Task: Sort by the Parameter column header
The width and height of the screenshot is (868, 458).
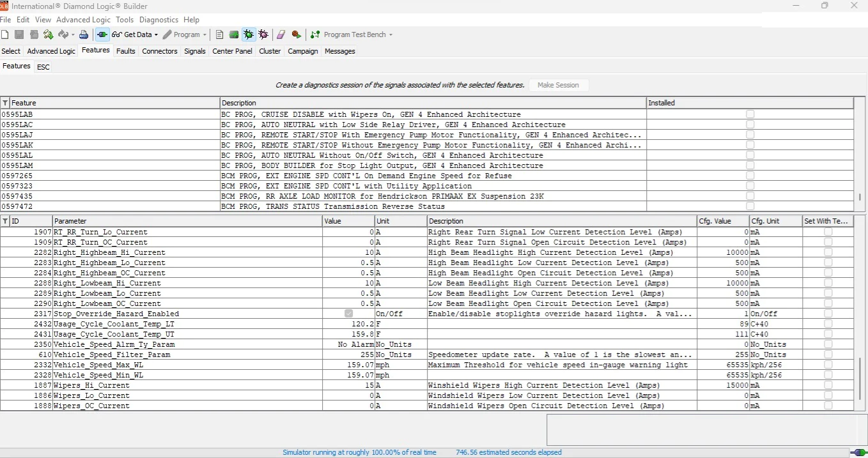Action: point(188,221)
